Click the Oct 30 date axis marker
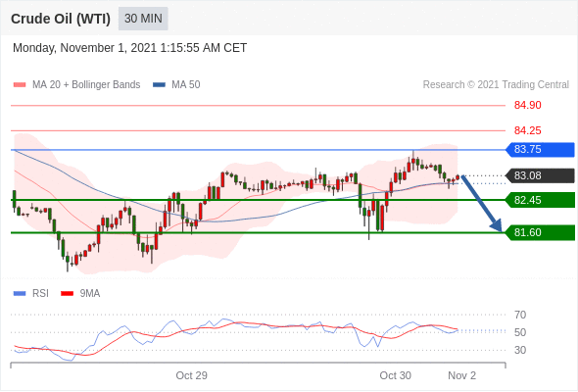The image size is (578, 392). point(395,375)
